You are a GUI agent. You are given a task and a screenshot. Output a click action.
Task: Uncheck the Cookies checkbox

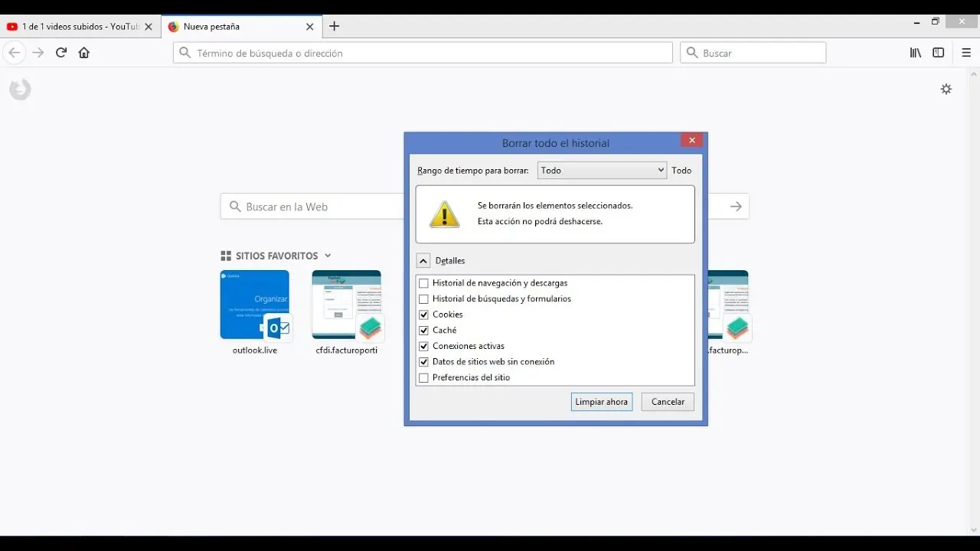tap(423, 315)
